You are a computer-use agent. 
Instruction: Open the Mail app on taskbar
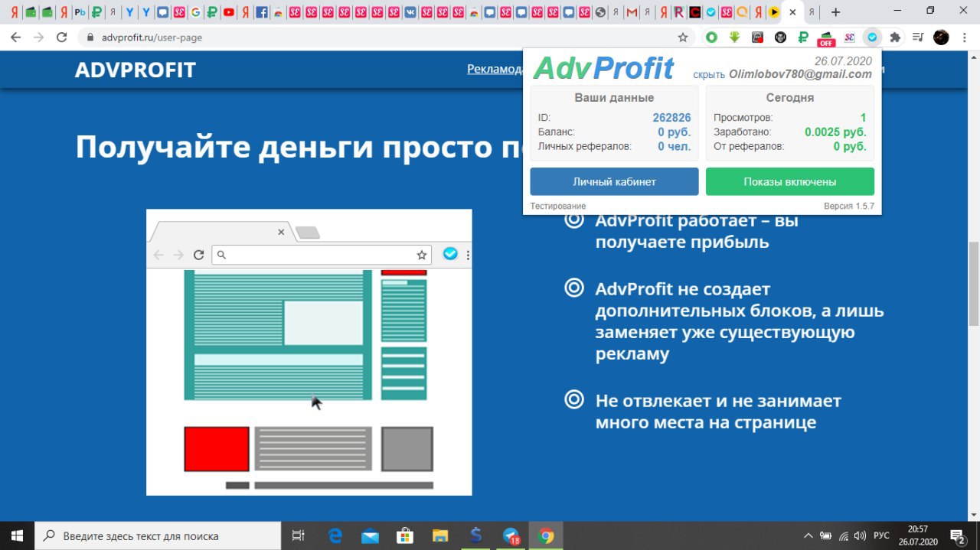click(x=370, y=535)
